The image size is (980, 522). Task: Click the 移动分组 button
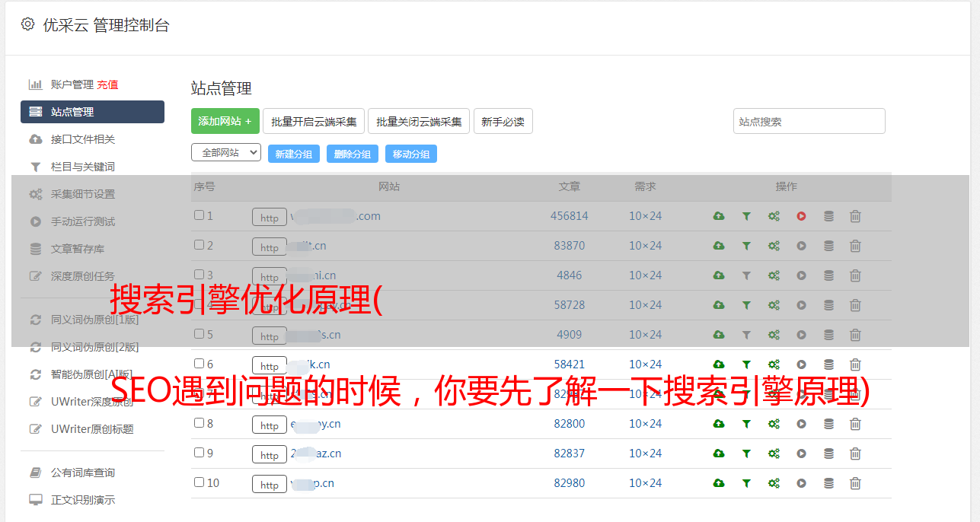click(411, 154)
